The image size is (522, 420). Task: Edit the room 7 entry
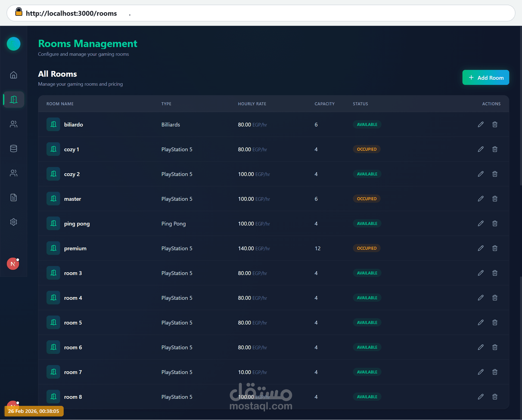[x=481, y=372]
